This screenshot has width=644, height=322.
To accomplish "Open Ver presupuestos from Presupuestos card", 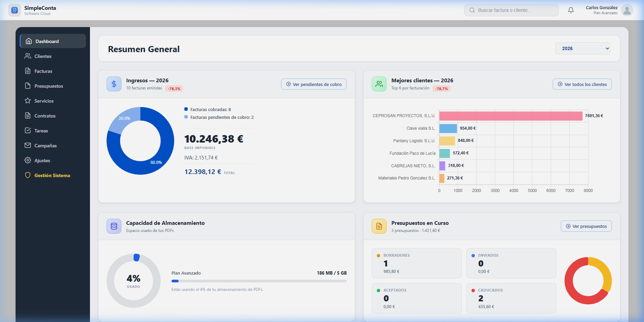I will click(x=586, y=226).
